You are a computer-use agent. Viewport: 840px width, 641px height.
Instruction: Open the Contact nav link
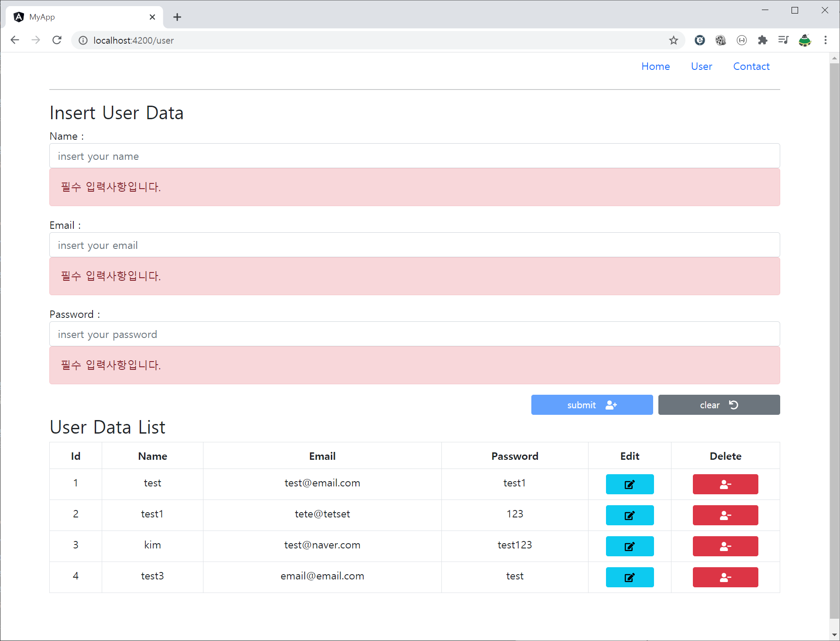(751, 66)
